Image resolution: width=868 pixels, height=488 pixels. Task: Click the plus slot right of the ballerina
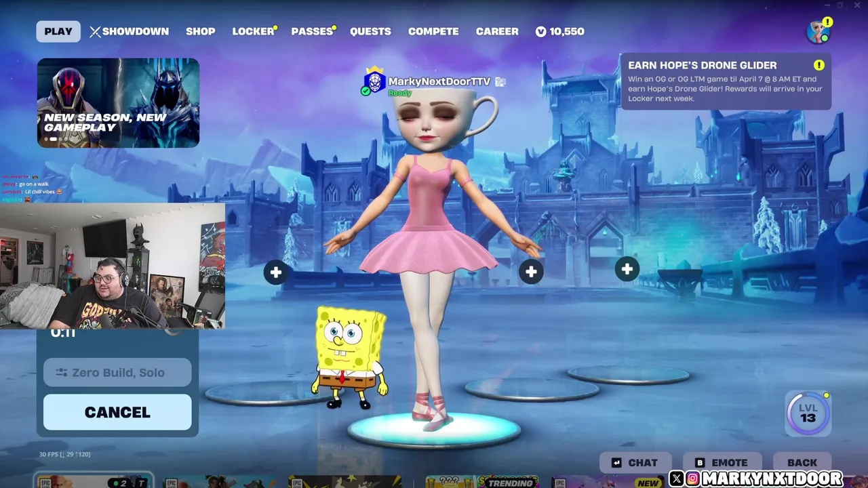[x=531, y=272]
